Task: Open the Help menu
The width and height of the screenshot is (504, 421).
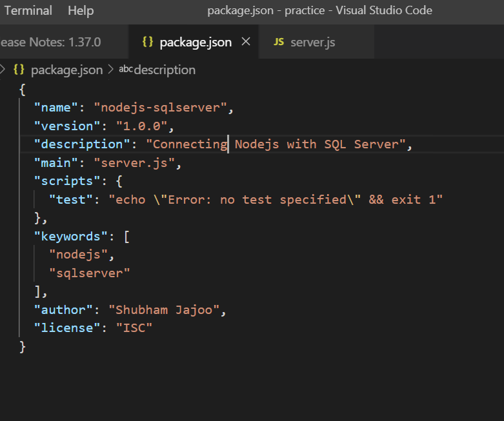Action: pyautogui.click(x=81, y=10)
